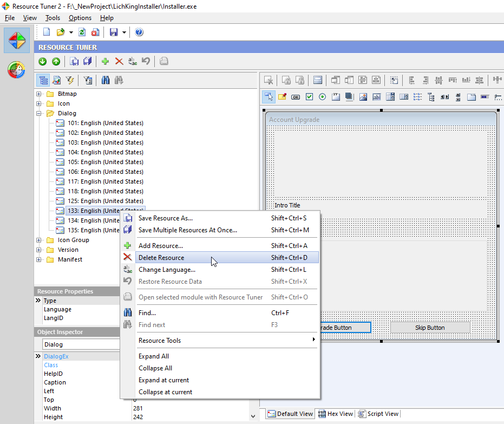
Task: Click the blue Help question mark icon
Action: [x=139, y=32]
